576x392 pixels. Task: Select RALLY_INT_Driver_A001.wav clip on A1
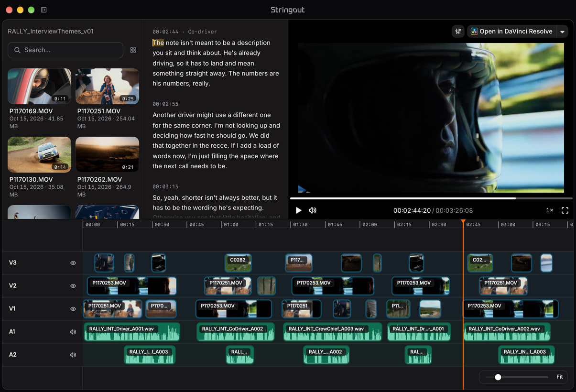[132, 332]
